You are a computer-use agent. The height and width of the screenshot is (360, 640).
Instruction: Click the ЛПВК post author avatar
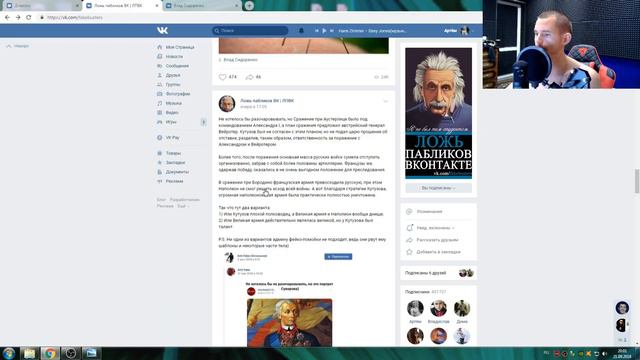point(227,104)
